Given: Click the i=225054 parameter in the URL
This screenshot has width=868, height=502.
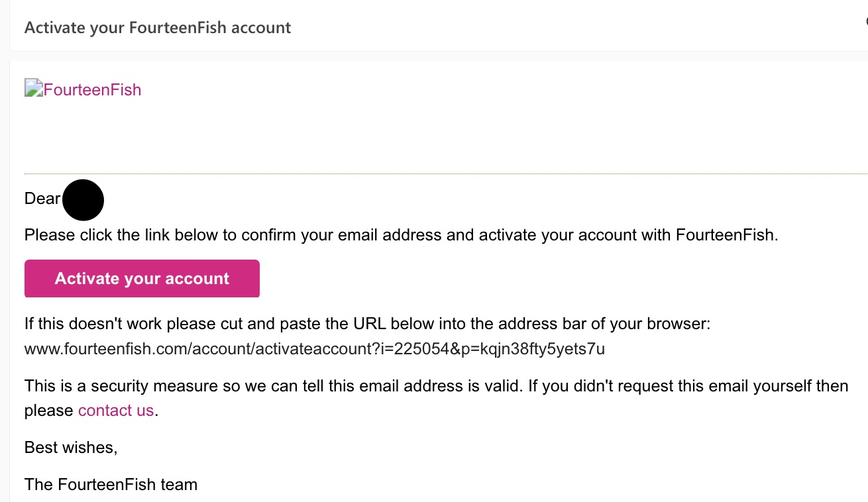Looking at the screenshot, I should (x=414, y=349).
